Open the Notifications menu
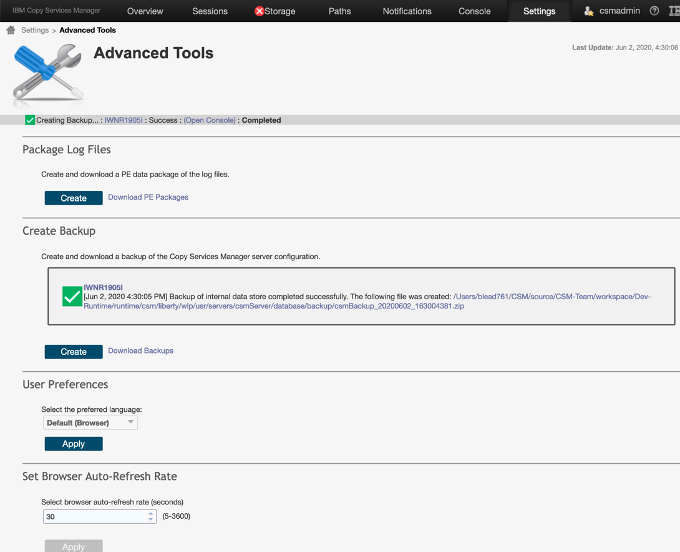 click(x=407, y=11)
